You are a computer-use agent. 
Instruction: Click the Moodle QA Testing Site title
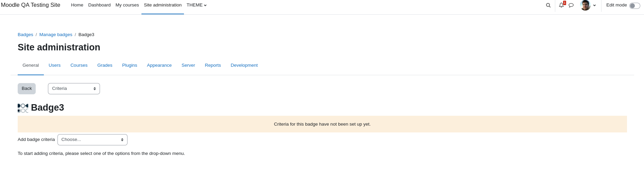click(31, 5)
